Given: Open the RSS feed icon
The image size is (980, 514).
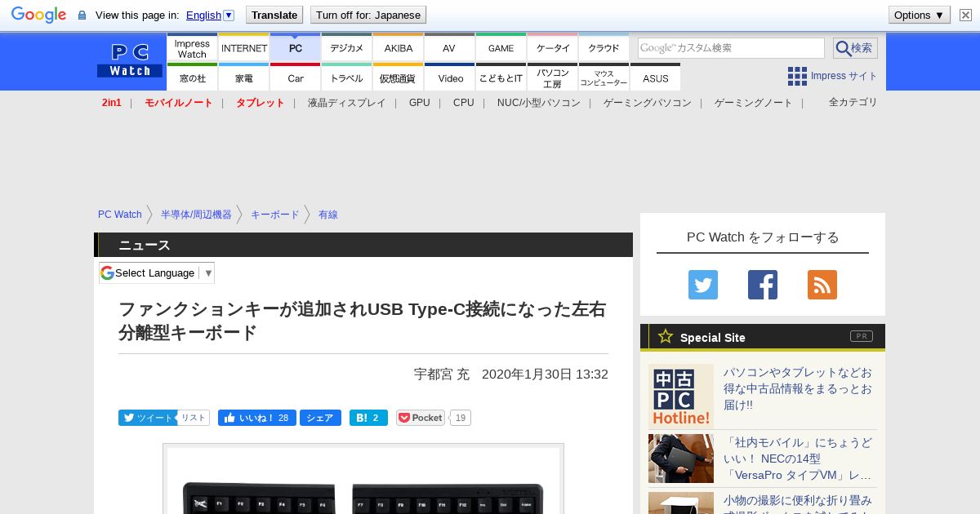Looking at the screenshot, I should (x=822, y=285).
